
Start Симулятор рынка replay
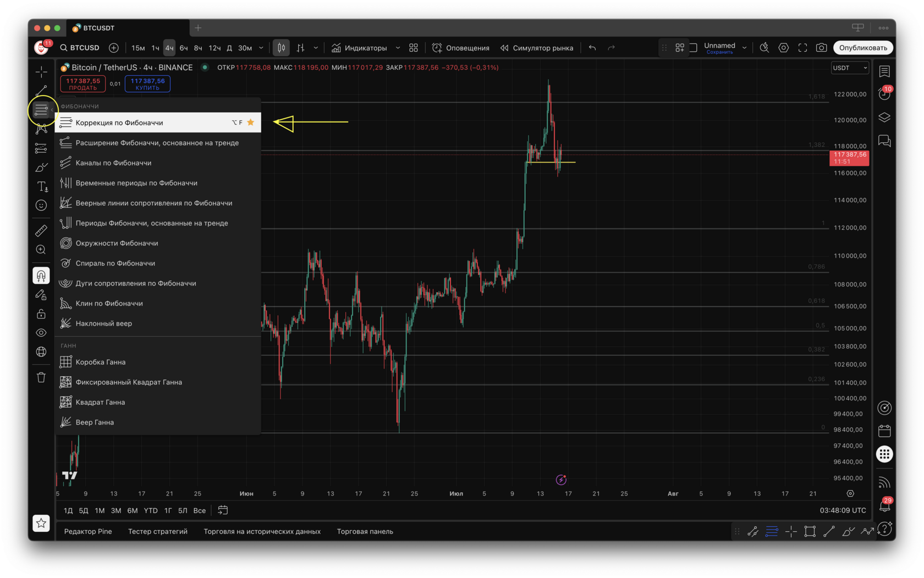point(537,48)
